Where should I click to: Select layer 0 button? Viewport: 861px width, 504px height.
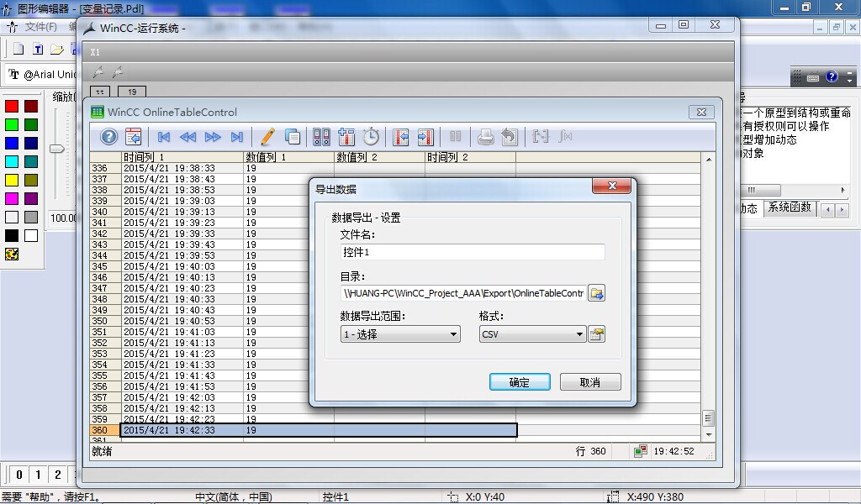19,475
